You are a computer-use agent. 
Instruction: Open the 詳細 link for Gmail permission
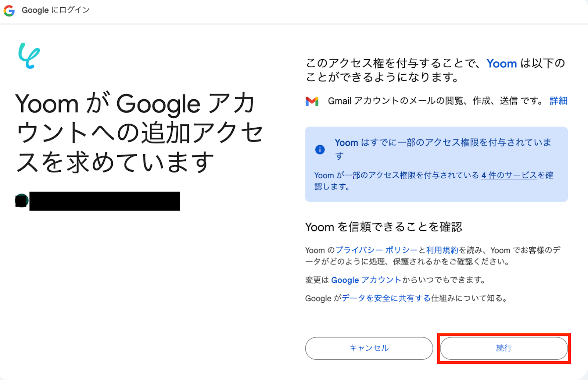(x=558, y=101)
